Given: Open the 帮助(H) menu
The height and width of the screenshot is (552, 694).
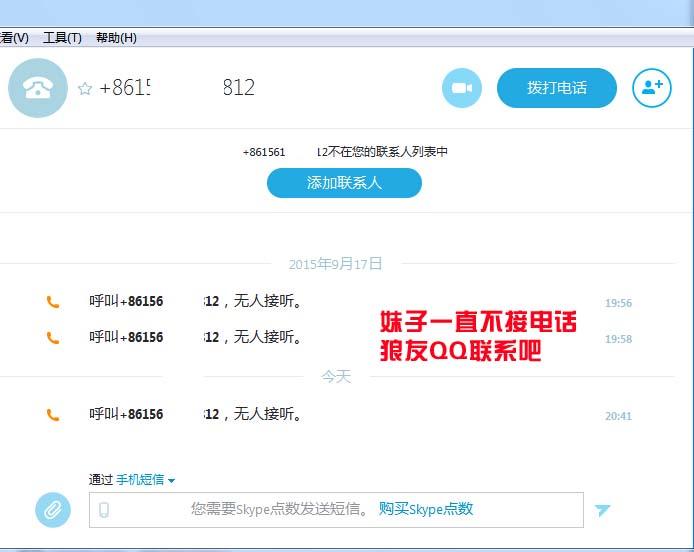Looking at the screenshot, I should 116,38.
